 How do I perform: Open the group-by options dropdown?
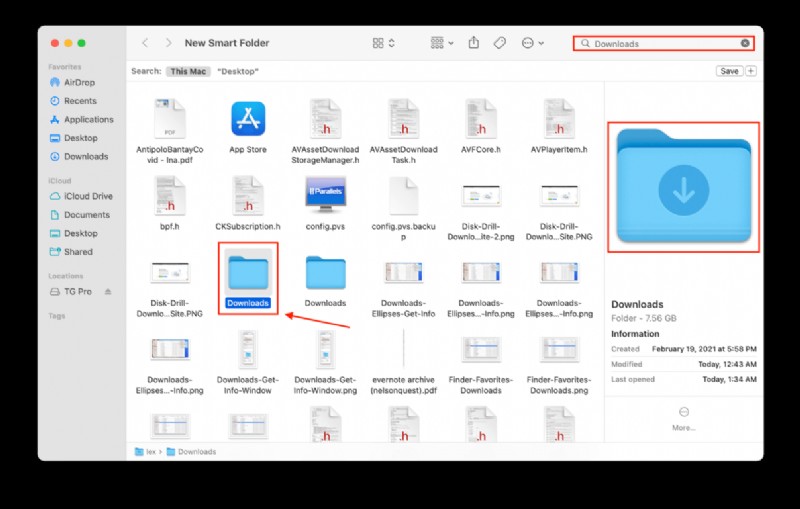(x=442, y=43)
